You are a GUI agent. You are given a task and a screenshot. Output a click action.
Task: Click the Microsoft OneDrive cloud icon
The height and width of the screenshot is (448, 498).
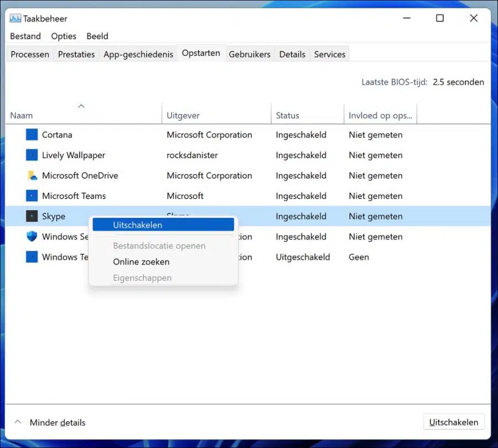(32, 175)
